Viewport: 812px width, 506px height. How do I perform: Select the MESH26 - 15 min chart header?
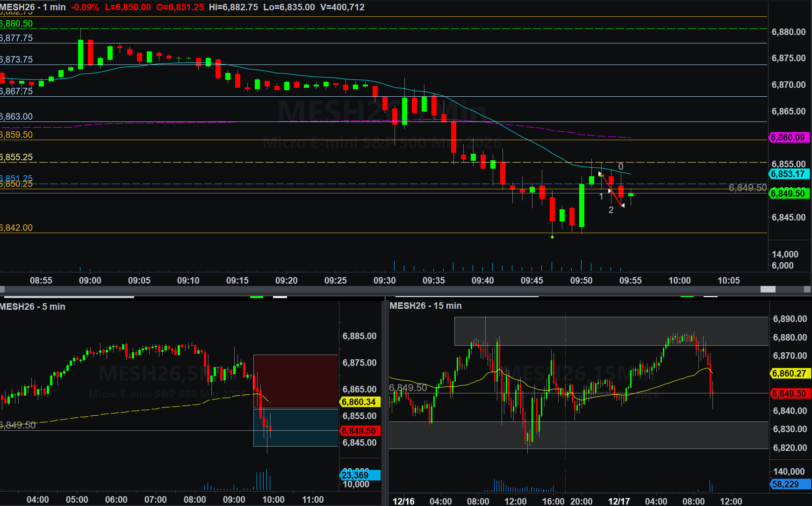pyautogui.click(x=425, y=306)
